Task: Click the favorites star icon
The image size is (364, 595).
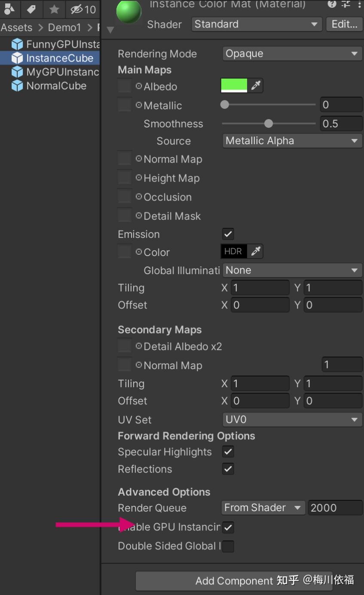Action: click(54, 9)
